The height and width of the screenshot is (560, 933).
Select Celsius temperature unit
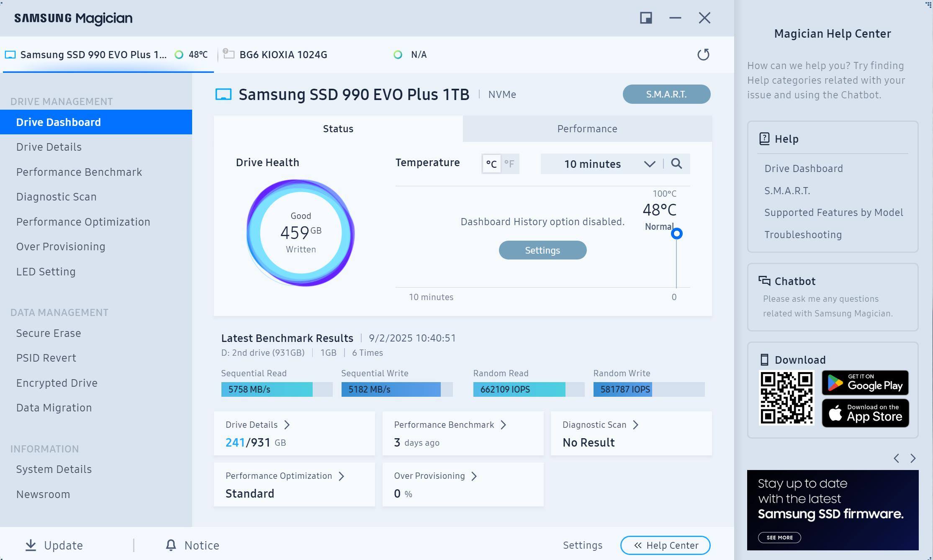tap(491, 164)
